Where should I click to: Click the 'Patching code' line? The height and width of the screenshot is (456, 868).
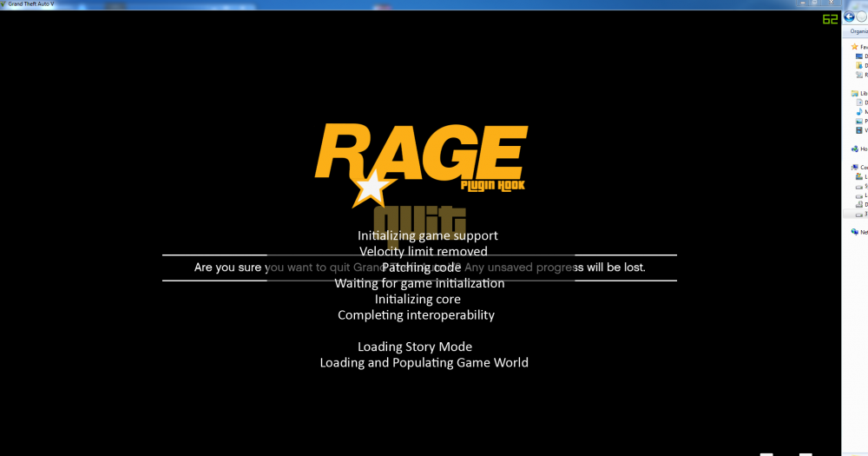pyautogui.click(x=421, y=268)
